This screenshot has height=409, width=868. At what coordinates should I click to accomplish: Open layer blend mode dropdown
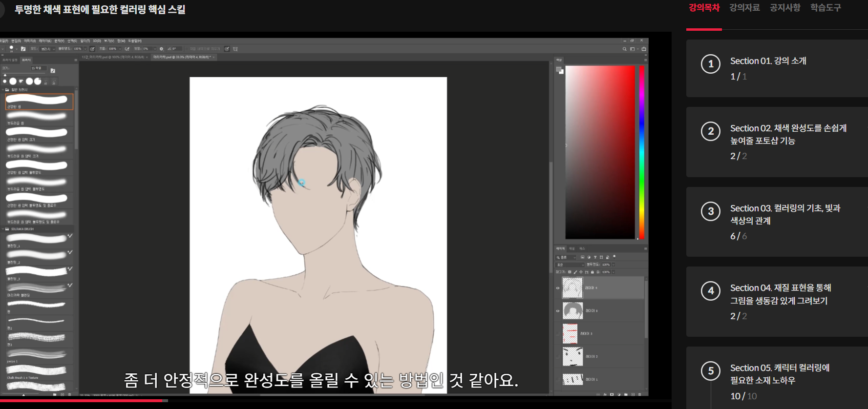570,265
